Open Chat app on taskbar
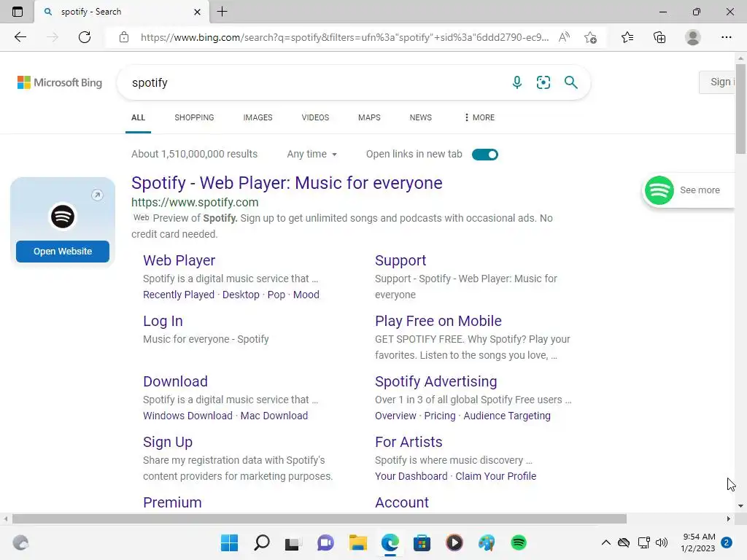The width and height of the screenshot is (747, 560). (x=325, y=542)
